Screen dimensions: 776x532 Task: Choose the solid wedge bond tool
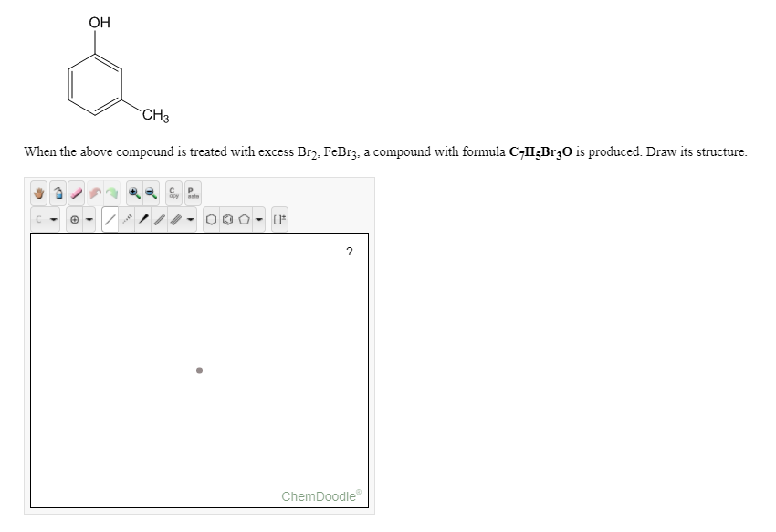coord(144,219)
